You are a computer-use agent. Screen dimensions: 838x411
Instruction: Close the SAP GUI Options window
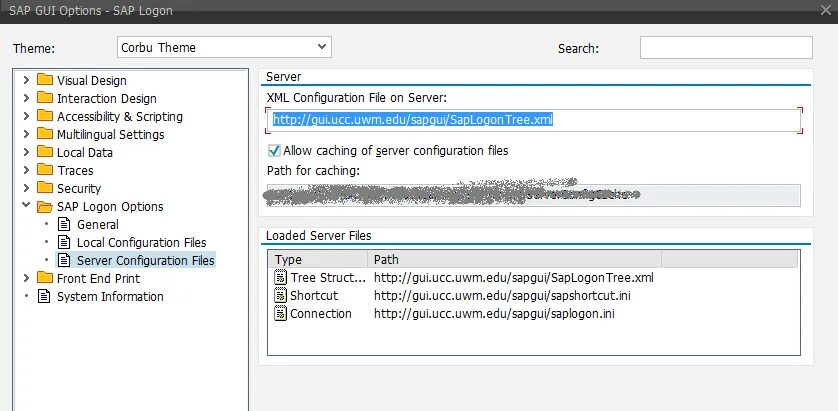[x=825, y=10]
